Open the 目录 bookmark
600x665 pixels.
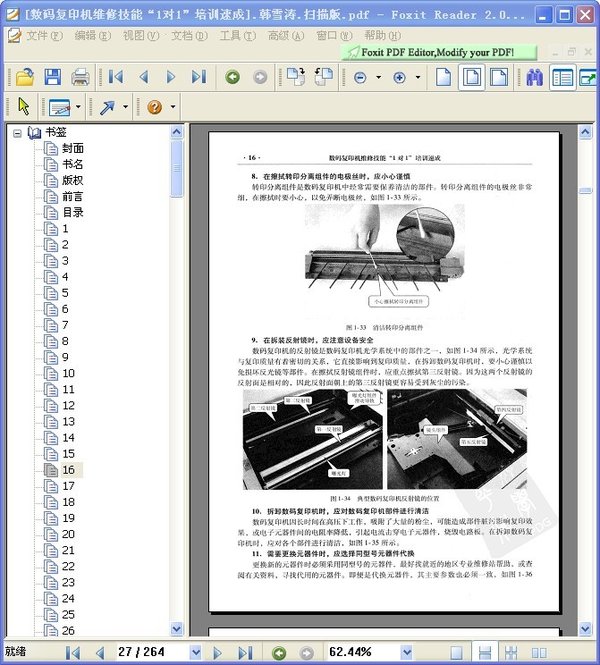[73, 212]
